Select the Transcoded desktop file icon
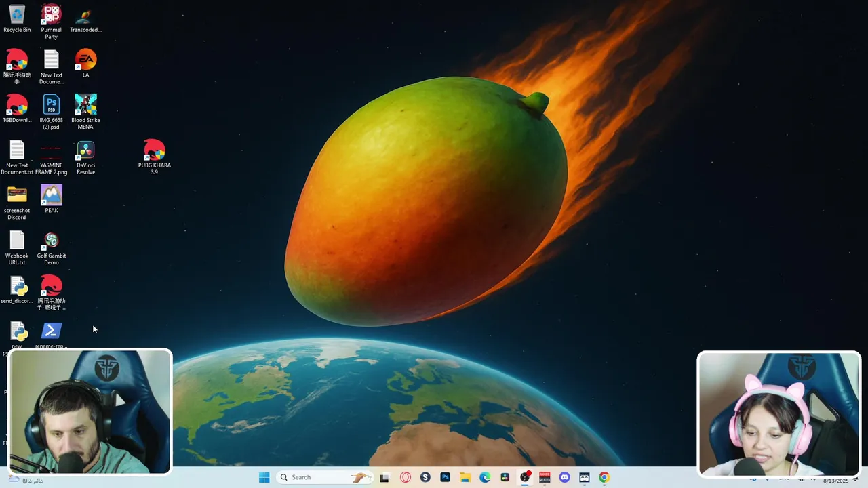Screen dimensions: 868x488 (85, 19)
